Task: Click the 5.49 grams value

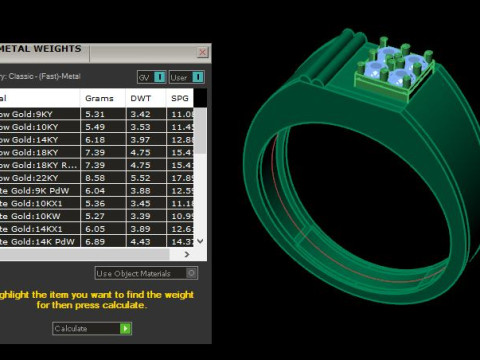Action: click(x=95, y=127)
